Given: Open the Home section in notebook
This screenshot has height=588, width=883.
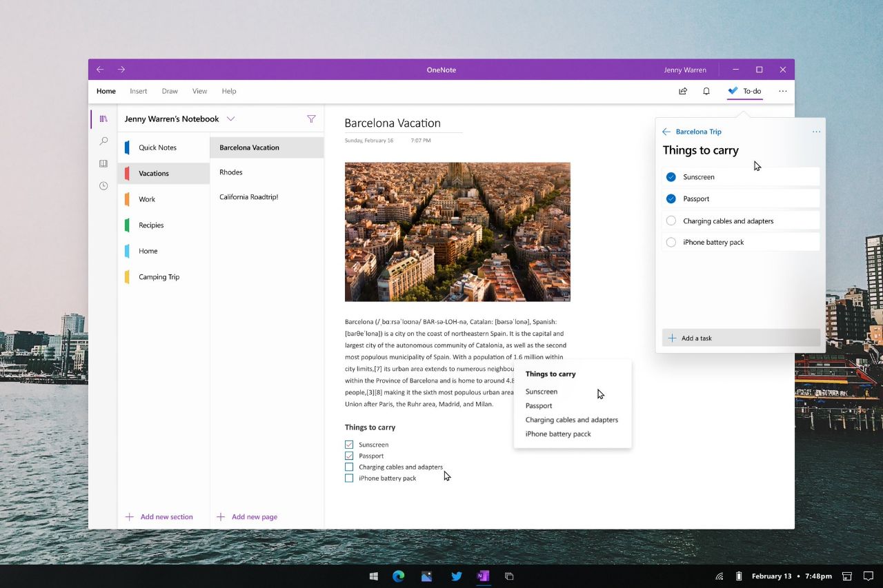Looking at the screenshot, I should 163,251.
